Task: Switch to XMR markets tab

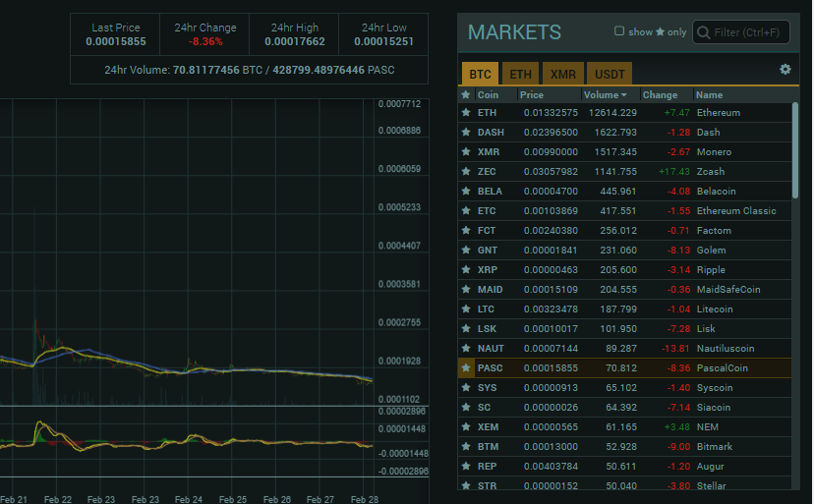Action: [x=563, y=74]
